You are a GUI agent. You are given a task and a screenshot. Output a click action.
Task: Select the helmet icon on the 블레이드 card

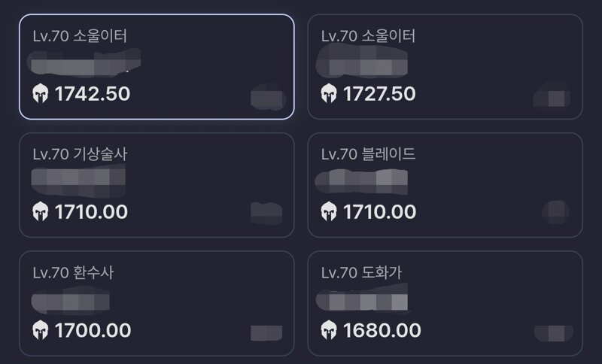pos(329,212)
